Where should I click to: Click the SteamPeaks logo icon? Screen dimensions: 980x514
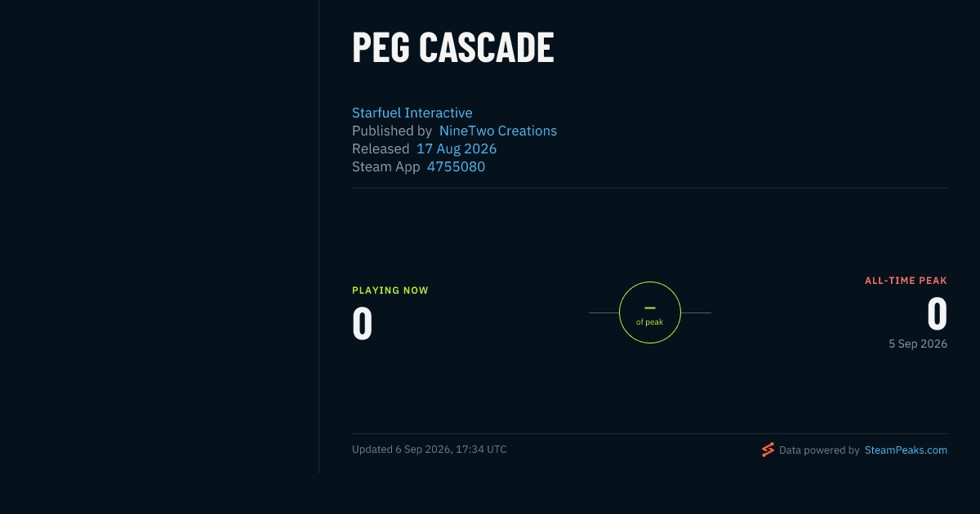click(x=768, y=450)
